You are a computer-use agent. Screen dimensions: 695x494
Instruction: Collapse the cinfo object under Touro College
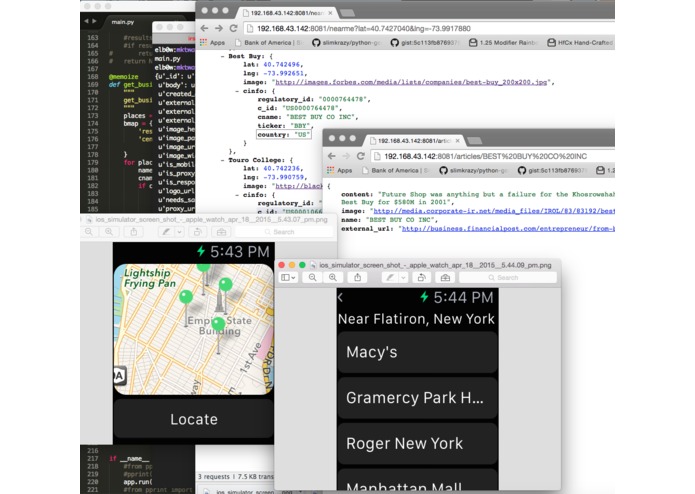point(237,194)
